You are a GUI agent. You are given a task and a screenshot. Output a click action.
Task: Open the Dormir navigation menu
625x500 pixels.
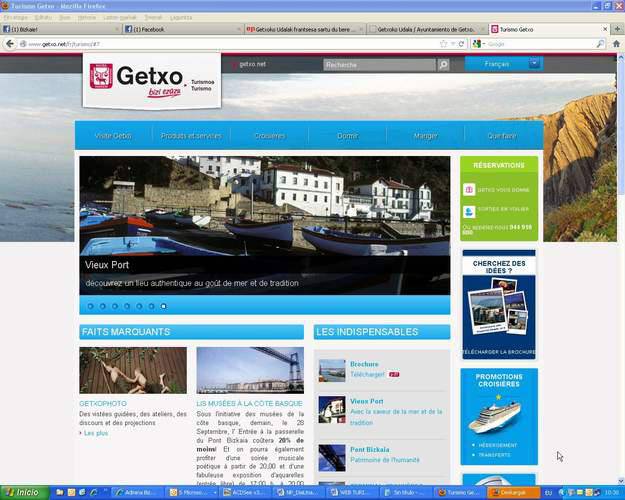pyautogui.click(x=347, y=136)
